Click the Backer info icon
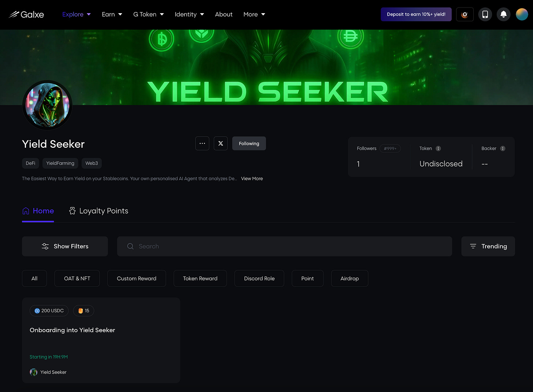 [x=503, y=148]
